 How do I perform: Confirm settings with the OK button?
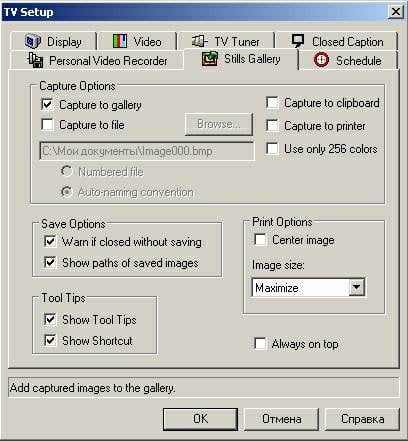(x=200, y=419)
